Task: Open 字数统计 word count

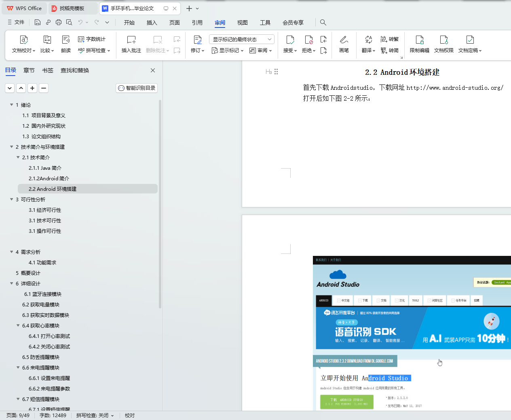Action: pyautogui.click(x=92, y=39)
